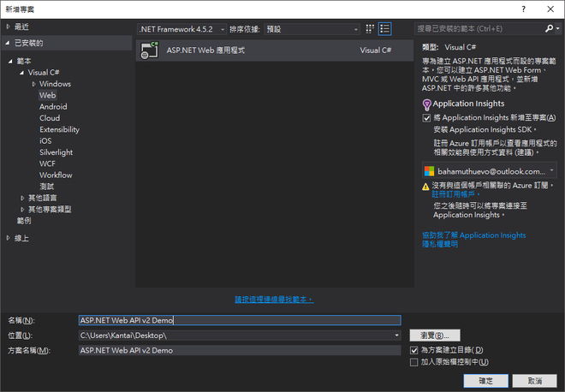565x392 pixels.
Task: Open the location path dropdown arrow
Action: (x=396, y=336)
